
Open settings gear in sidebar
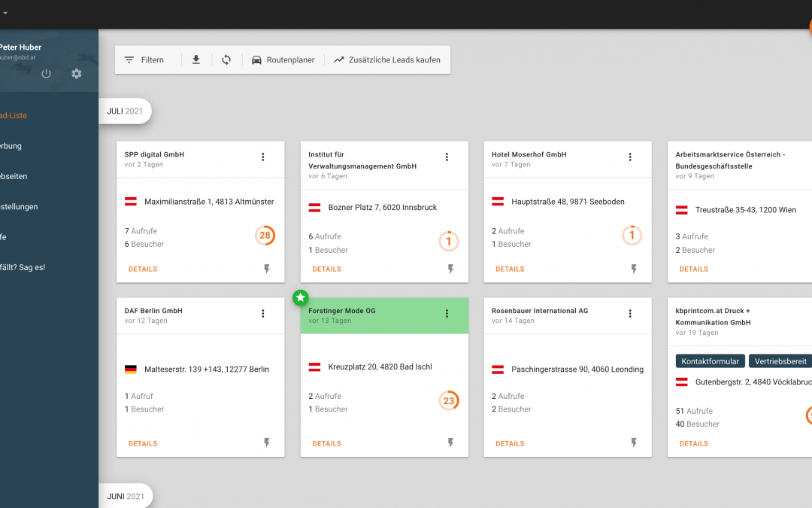pos(77,74)
